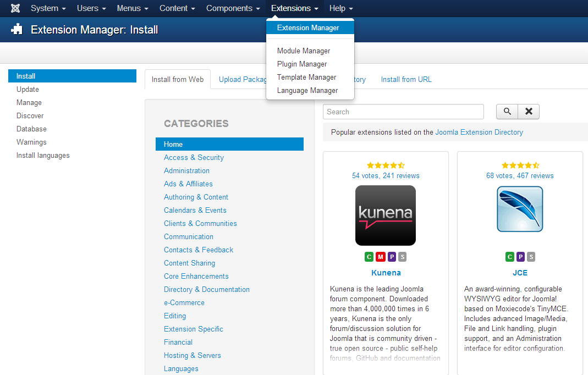Click Kunena's purple P plugin badge

[392, 257]
